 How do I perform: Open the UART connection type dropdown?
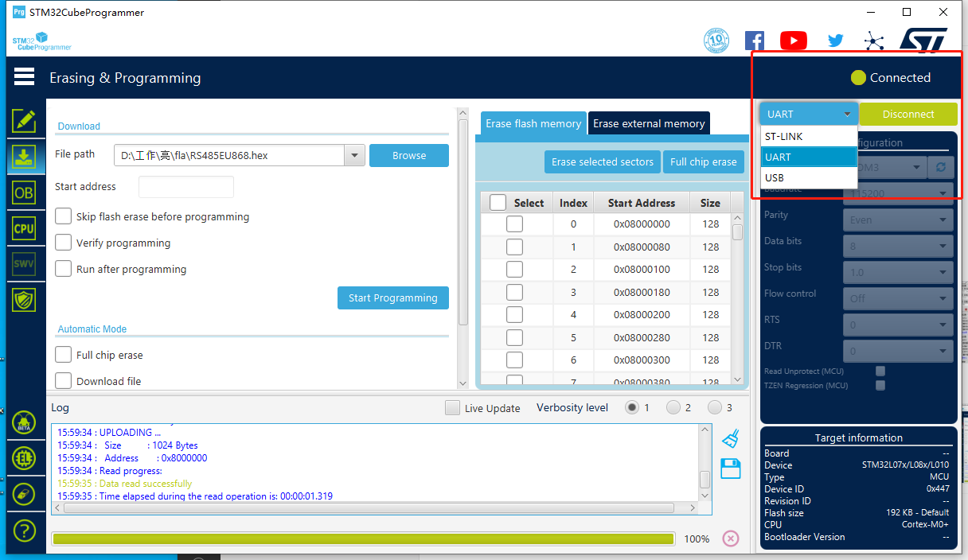click(x=809, y=114)
